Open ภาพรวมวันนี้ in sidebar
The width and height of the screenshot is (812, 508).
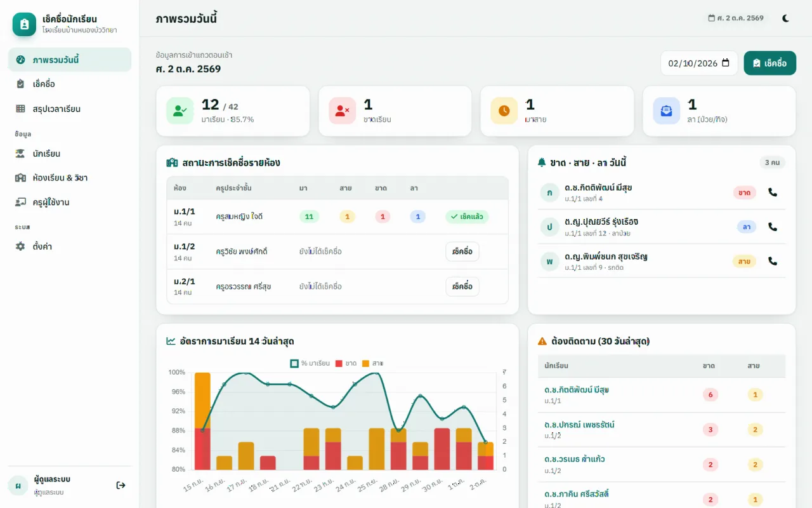[x=70, y=60]
